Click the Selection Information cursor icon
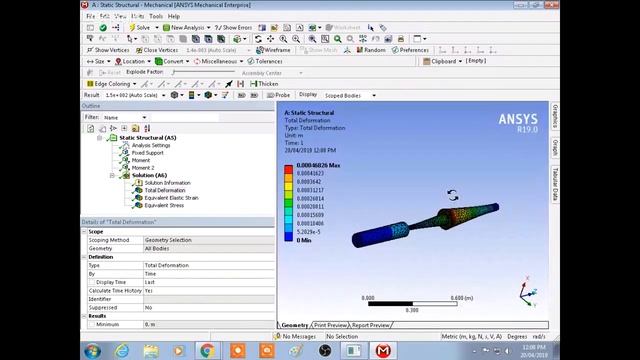640x360 pixels. (x=371, y=27)
